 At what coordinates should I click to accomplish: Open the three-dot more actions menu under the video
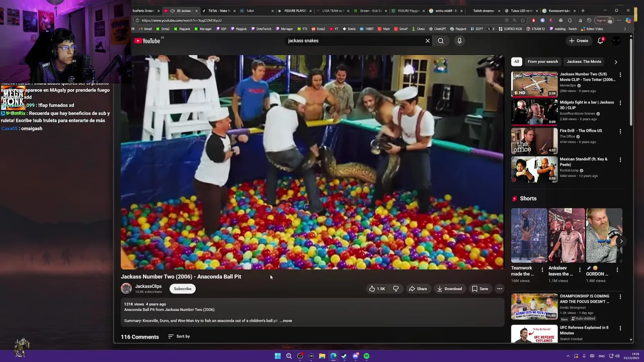(x=500, y=289)
